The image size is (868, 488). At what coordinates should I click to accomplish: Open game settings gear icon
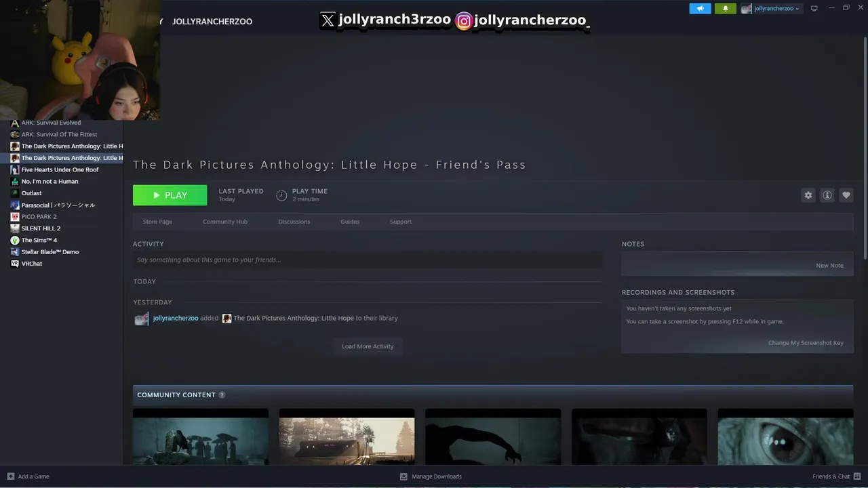click(x=808, y=195)
